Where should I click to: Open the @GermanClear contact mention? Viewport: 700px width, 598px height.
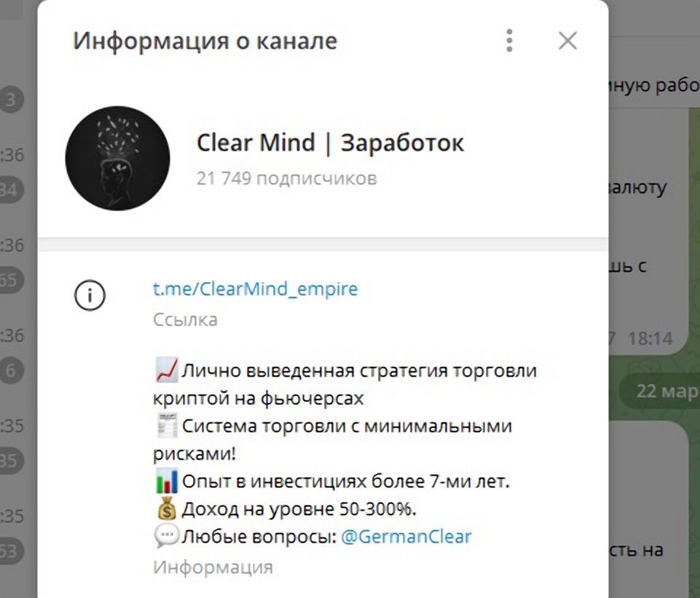click(406, 537)
